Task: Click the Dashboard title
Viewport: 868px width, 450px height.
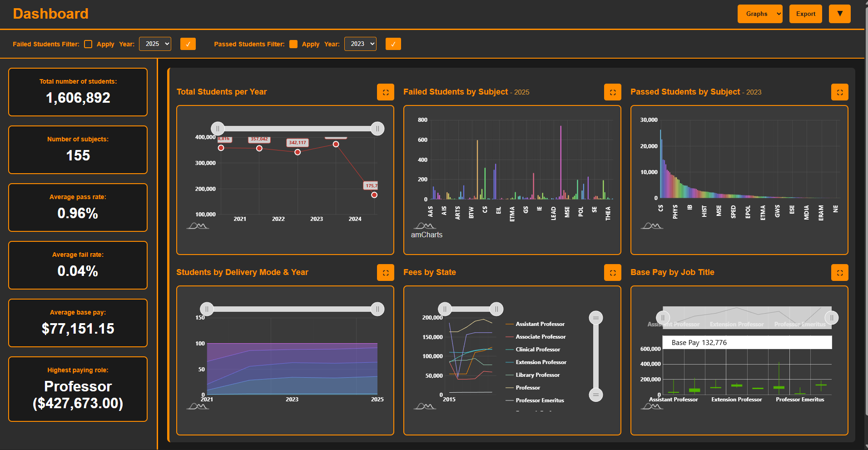Action: (51, 14)
